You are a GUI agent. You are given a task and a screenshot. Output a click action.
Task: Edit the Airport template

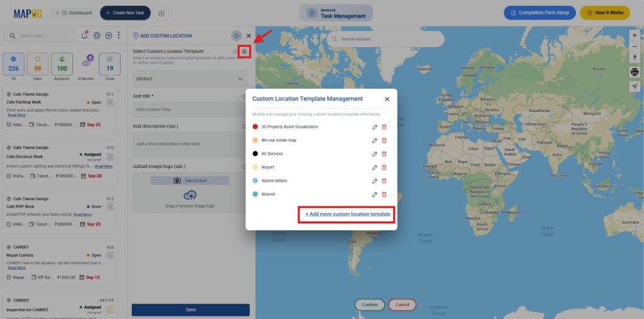click(375, 167)
